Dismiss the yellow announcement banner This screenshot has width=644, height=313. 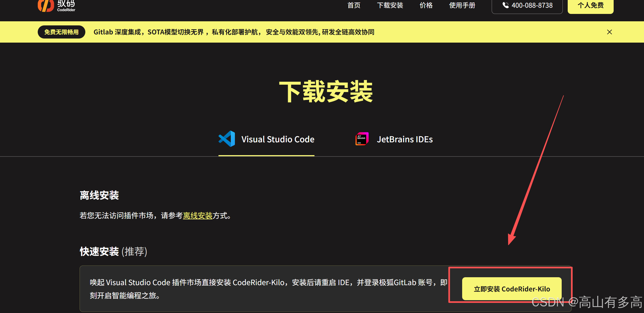click(x=609, y=32)
